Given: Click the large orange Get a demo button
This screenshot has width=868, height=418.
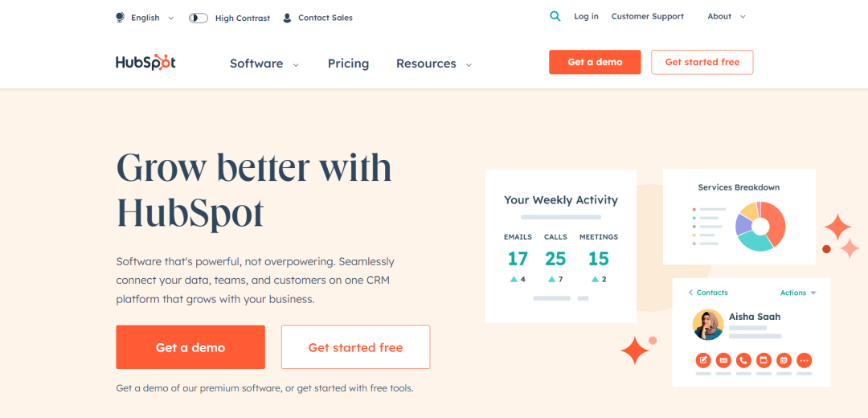Looking at the screenshot, I should tap(190, 347).
